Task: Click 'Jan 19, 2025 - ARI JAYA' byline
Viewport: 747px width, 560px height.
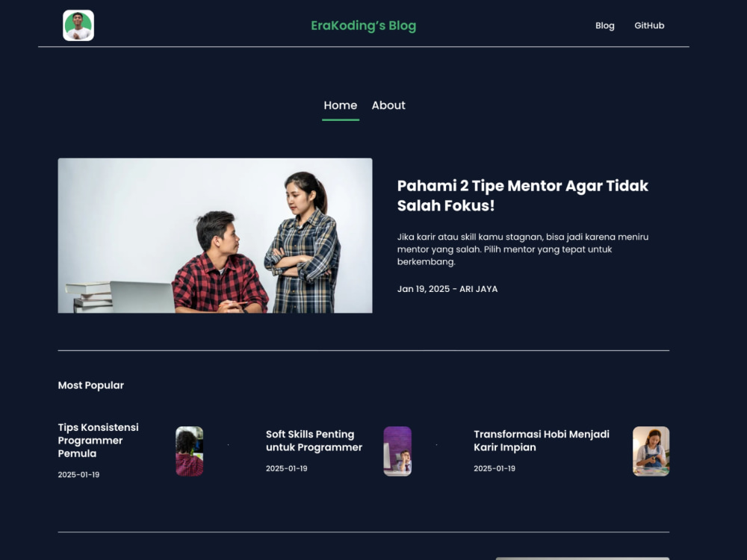Action: (x=447, y=289)
